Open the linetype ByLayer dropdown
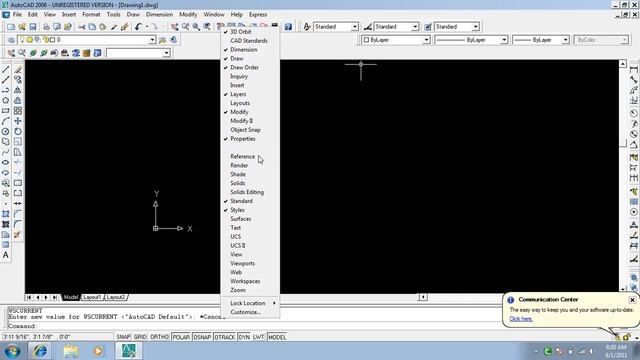 point(504,40)
